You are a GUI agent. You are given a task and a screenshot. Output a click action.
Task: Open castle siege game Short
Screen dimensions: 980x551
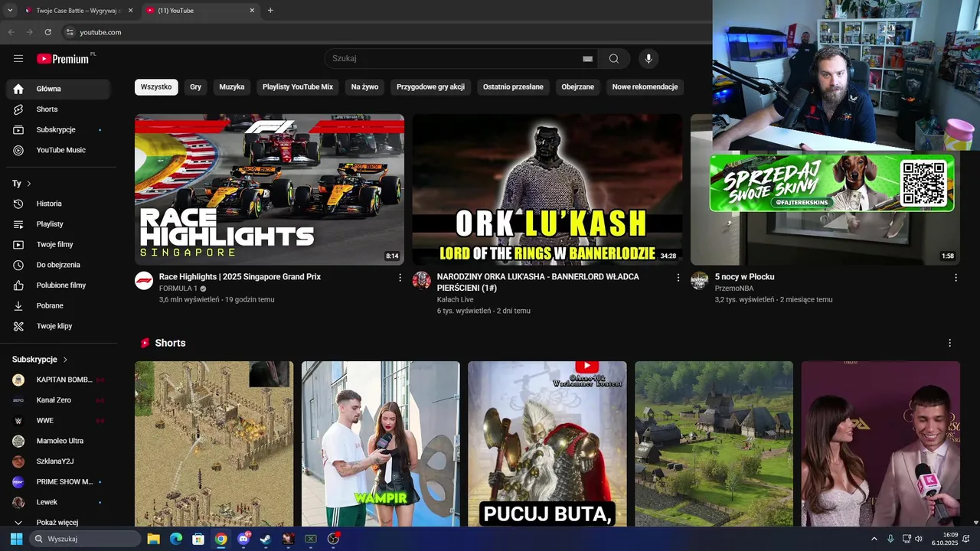[x=214, y=444]
